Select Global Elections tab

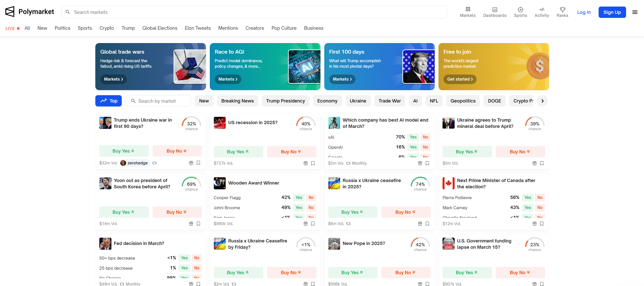click(160, 28)
